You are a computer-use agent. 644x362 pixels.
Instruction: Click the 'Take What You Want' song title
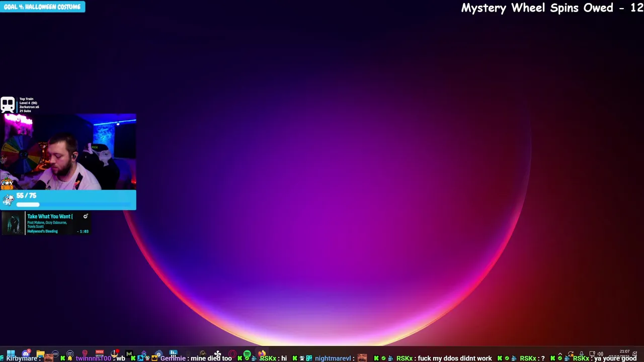point(50,216)
